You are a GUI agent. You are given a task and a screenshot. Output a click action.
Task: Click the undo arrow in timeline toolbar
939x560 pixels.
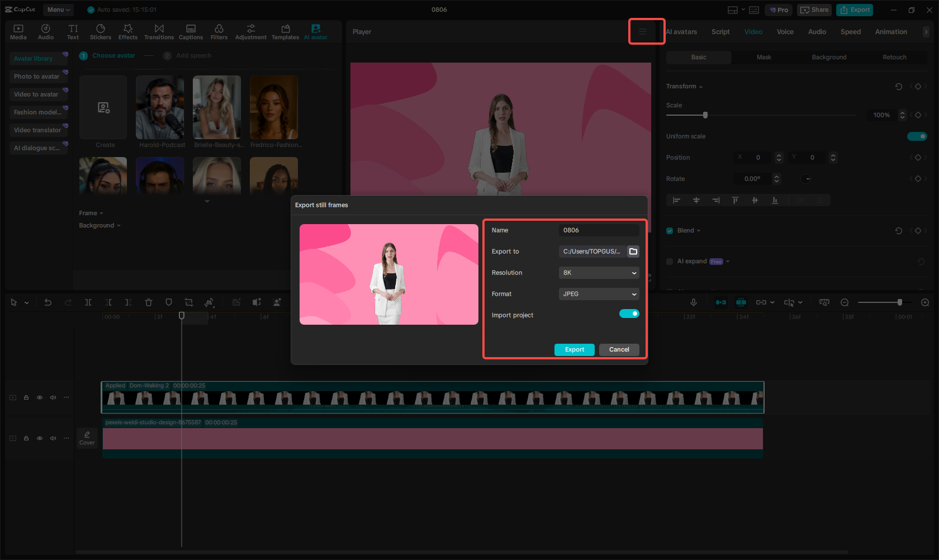[x=48, y=302]
